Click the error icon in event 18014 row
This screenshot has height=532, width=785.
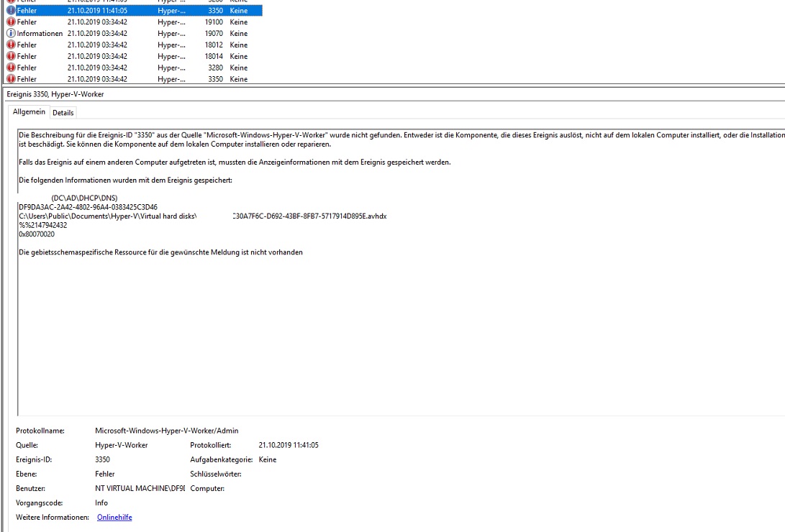point(11,57)
